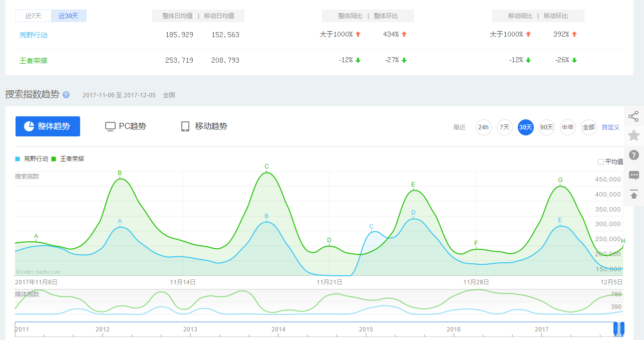Select the 24h time range
The image size is (644, 340).
[483, 127]
